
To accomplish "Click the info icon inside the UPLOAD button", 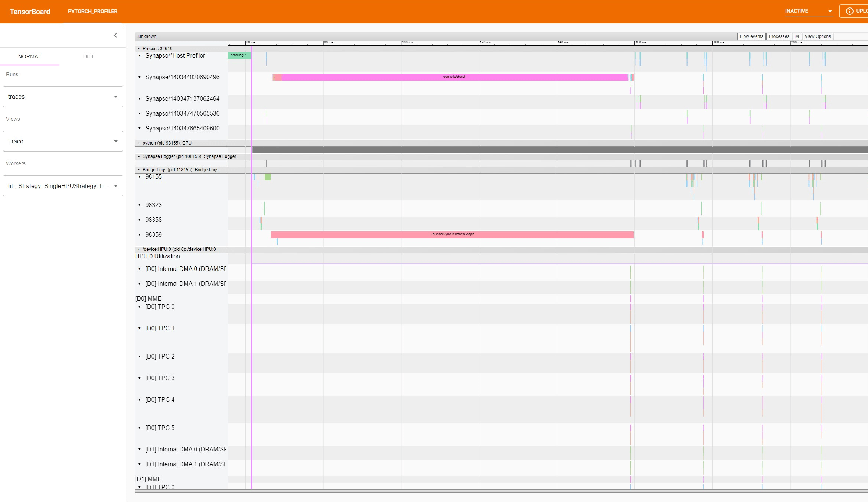I will pos(850,11).
